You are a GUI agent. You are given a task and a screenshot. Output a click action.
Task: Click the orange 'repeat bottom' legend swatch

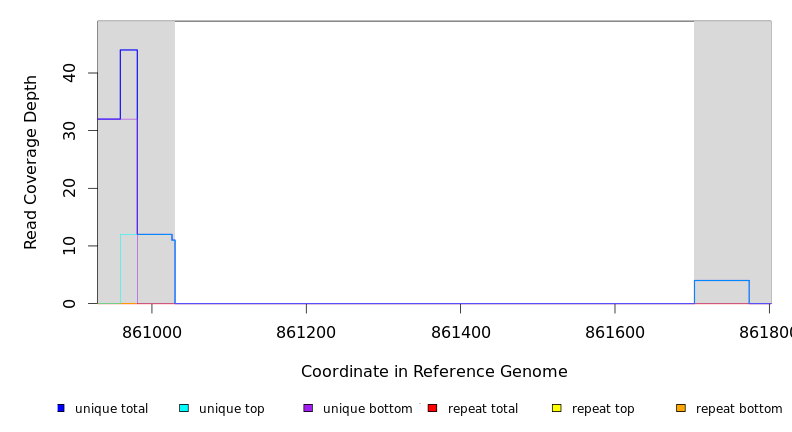[681, 408]
